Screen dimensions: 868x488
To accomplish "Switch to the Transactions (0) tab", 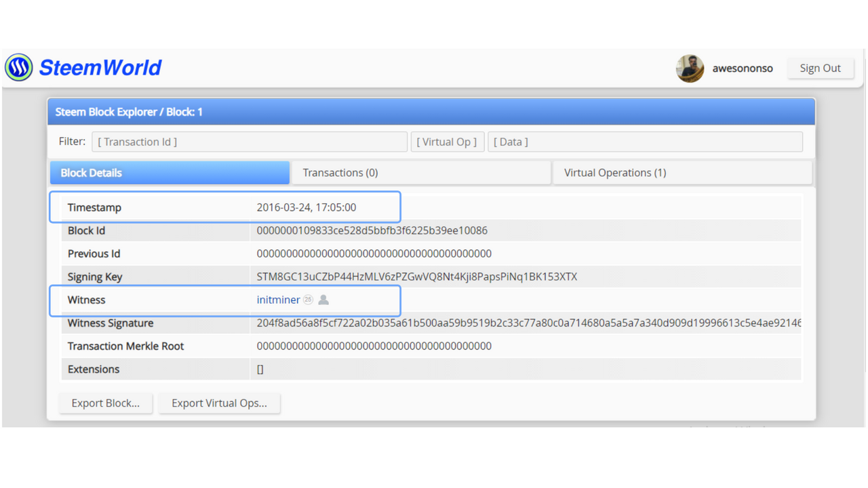I will [421, 173].
